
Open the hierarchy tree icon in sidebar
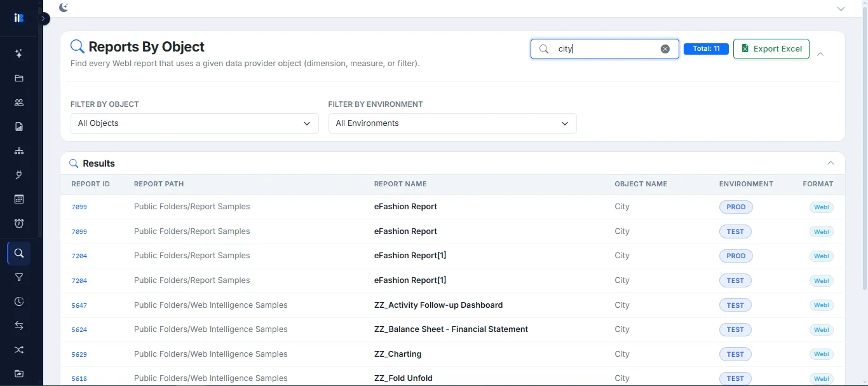[19, 151]
